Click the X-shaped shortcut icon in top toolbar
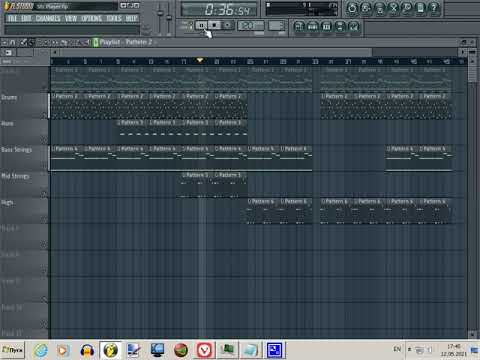The width and height of the screenshot is (480, 360). [x=393, y=8]
